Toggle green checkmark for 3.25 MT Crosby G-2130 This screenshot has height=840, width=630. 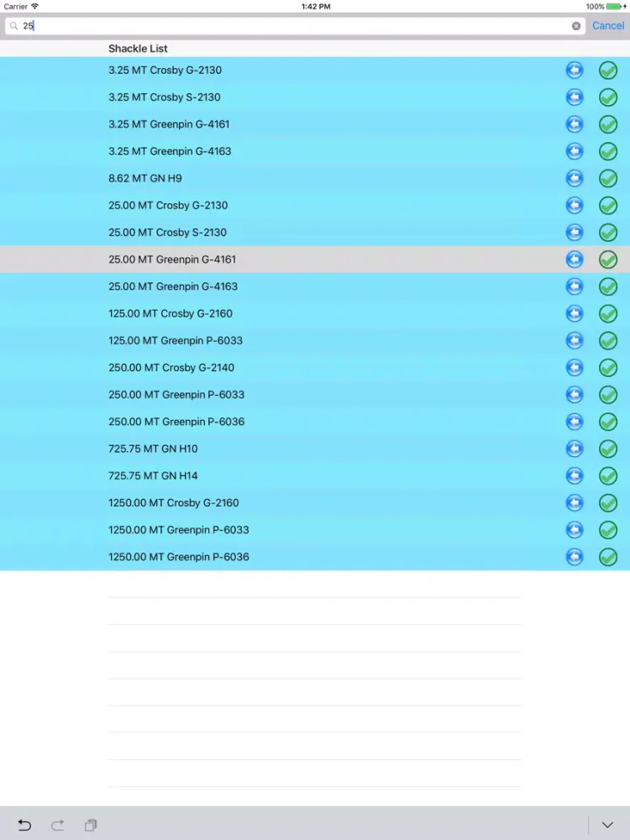coord(608,71)
